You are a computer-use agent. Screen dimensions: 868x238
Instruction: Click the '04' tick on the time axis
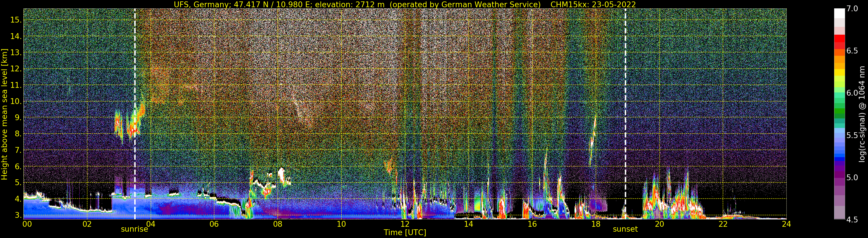point(151,224)
